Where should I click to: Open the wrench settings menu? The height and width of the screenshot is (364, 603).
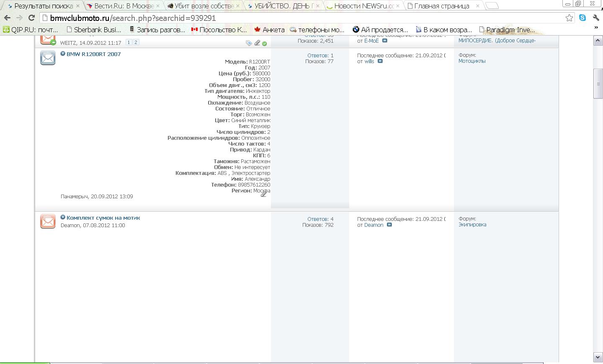(x=596, y=18)
